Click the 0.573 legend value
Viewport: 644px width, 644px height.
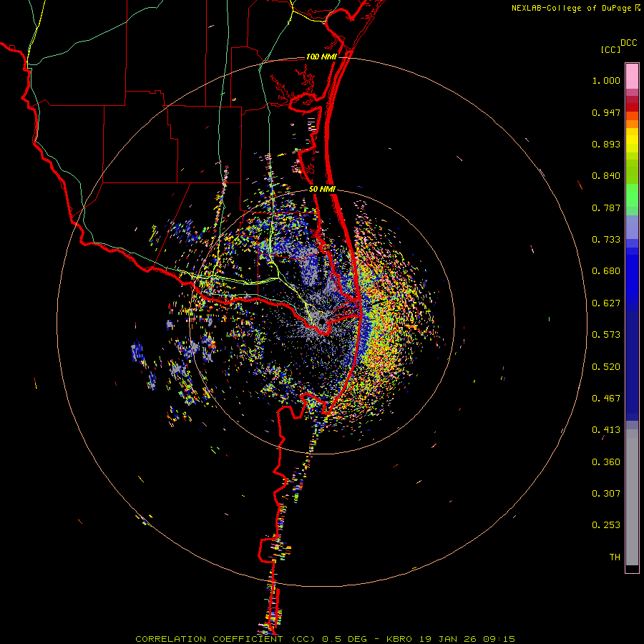pyautogui.click(x=606, y=335)
